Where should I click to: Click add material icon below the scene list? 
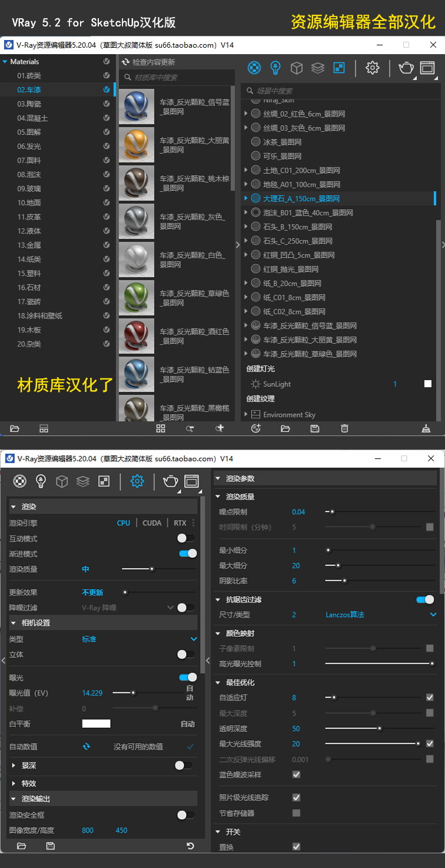pos(255,428)
